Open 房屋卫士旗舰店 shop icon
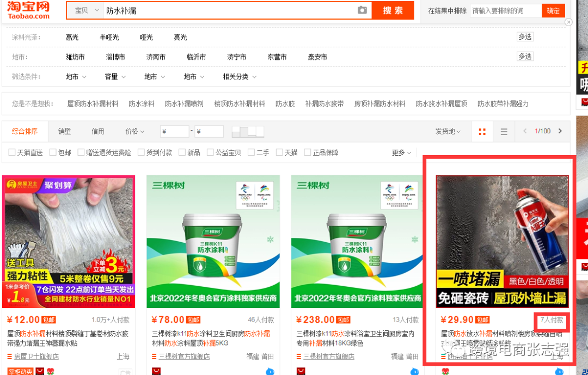This screenshot has width=588, height=375. click(x=9, y=356)
